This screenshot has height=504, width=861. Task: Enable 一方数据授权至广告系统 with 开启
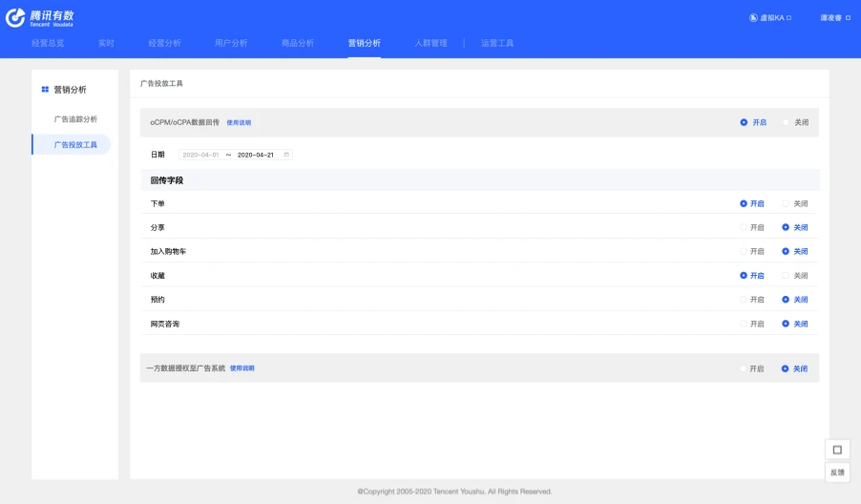[x=744, y=368]
